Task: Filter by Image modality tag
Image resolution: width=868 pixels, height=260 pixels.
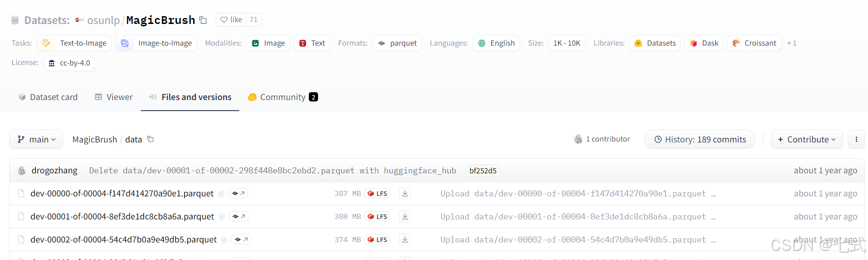Action: tap(268, 43)
